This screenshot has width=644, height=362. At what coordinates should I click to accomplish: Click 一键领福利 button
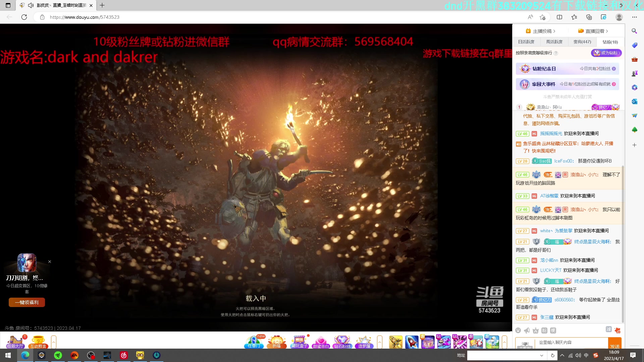27,302
